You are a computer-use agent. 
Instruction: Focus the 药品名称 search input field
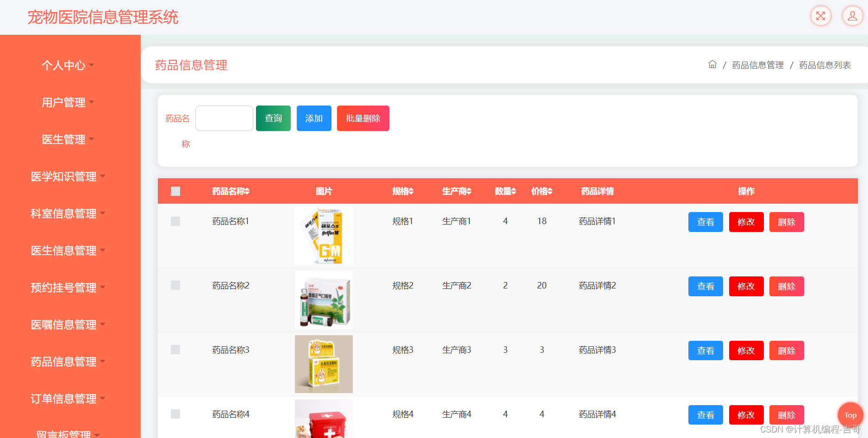point(224,118)
